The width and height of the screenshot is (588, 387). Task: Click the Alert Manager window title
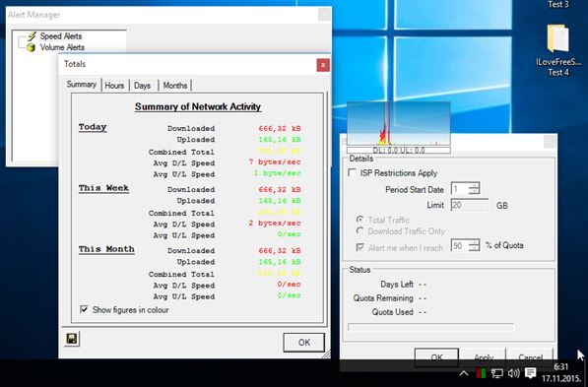pyautogui.click(x=33, y=15)
